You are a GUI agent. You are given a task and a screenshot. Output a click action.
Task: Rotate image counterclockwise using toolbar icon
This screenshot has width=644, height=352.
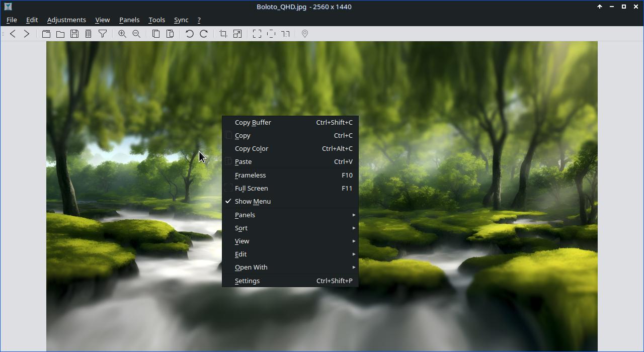[190, 34]
